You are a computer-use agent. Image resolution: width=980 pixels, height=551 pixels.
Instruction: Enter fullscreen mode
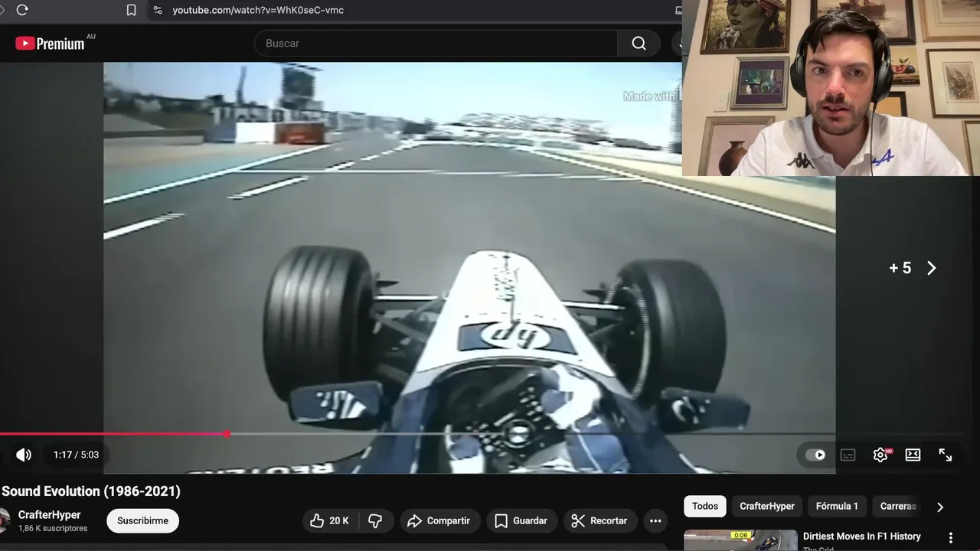tap(946, 455)
